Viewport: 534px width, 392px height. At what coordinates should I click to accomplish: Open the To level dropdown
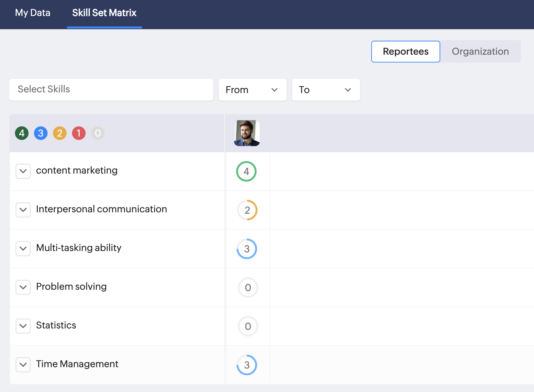326,90
